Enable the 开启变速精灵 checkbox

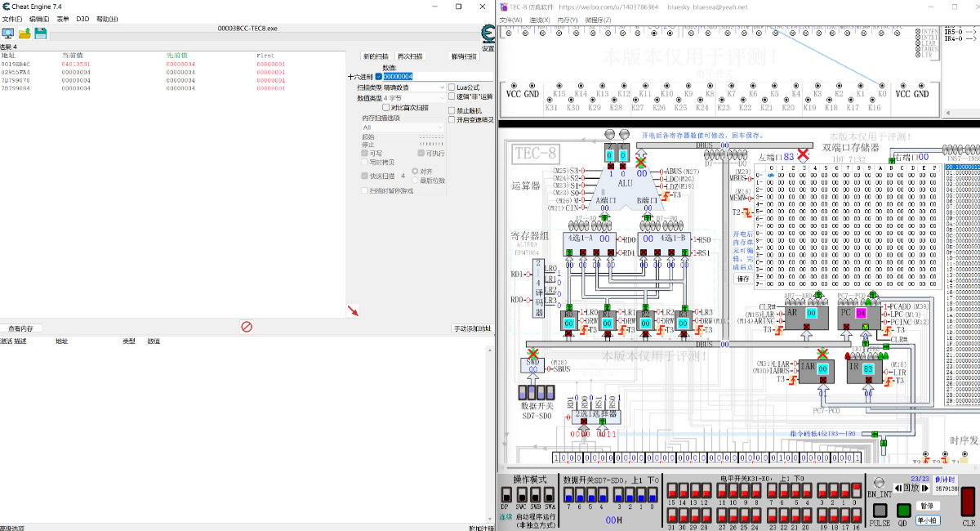click(452, 120)
